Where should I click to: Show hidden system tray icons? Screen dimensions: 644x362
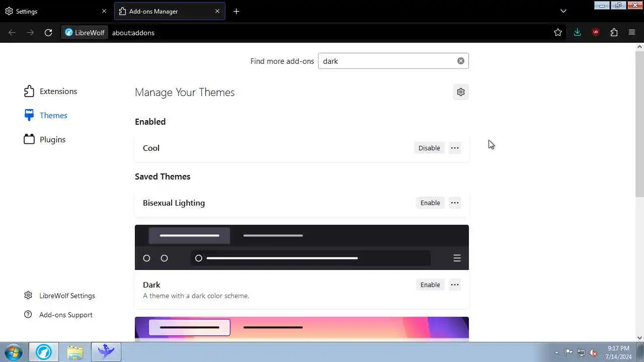coord(556,352)
